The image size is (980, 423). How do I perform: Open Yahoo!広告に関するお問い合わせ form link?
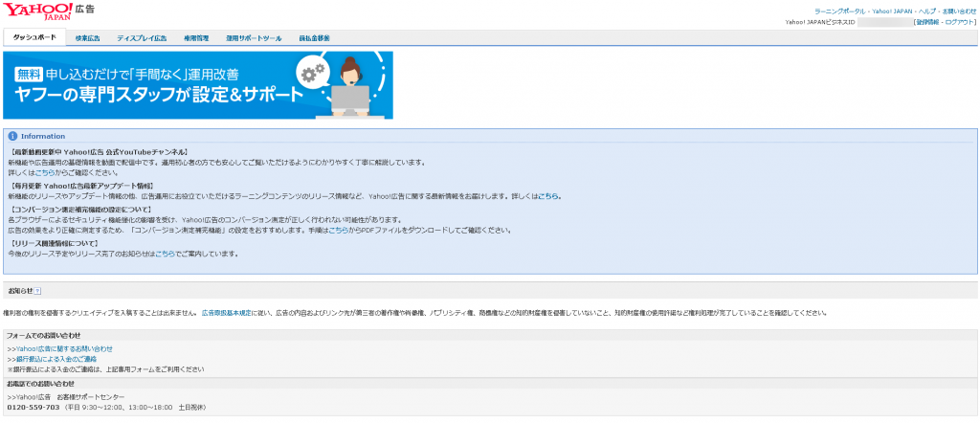click(64, 348)
